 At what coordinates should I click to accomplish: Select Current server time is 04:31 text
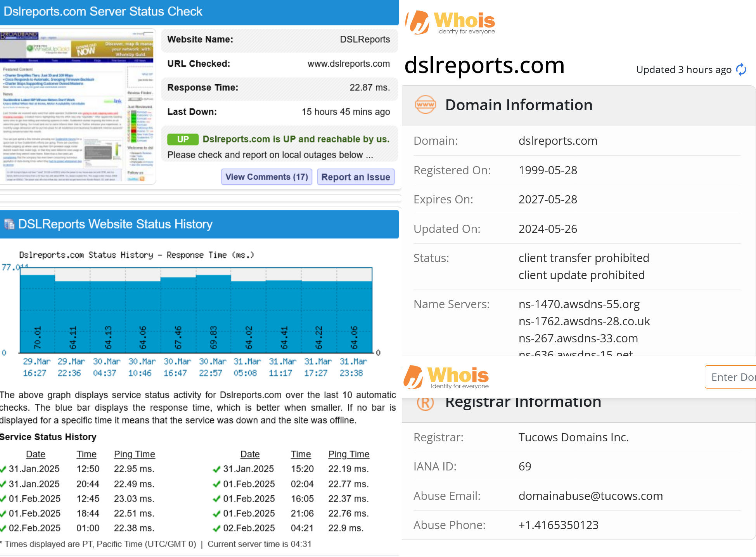point(259,544)
